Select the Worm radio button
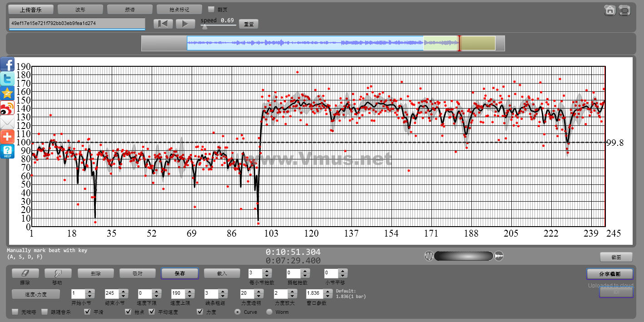 click(269, 312)
